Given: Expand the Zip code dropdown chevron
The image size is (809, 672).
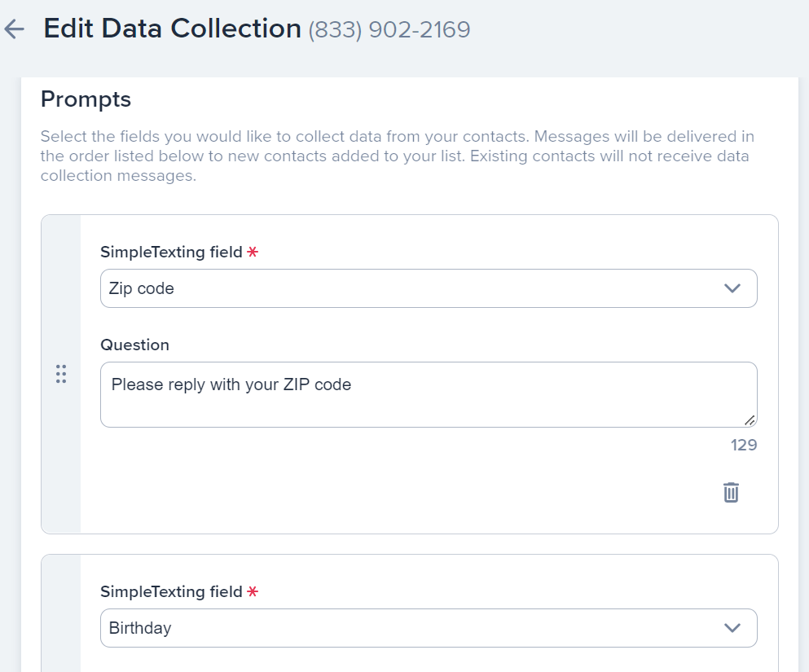Looking at the screenshot, I should [x=732, y=288].
